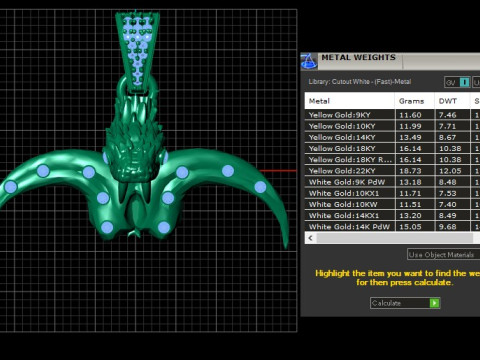Click the 15.05 grams cell

(x=415, y=227)
